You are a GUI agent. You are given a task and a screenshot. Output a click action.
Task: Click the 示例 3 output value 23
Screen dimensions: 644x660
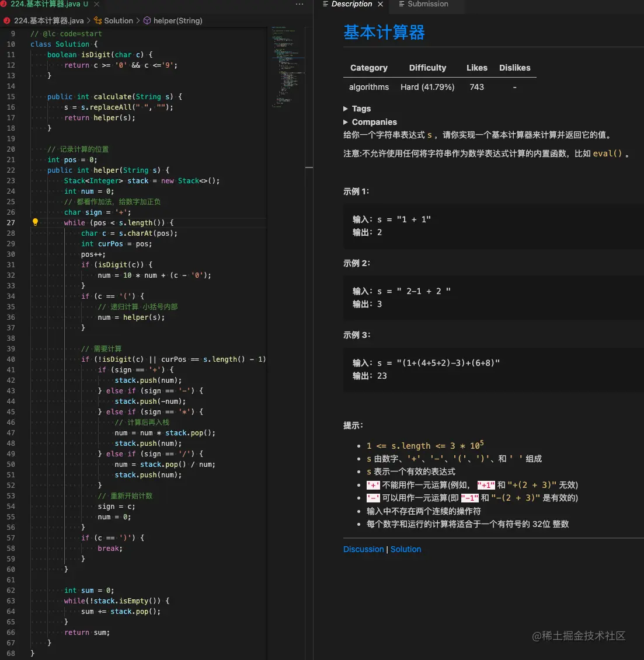coord(382,375)
